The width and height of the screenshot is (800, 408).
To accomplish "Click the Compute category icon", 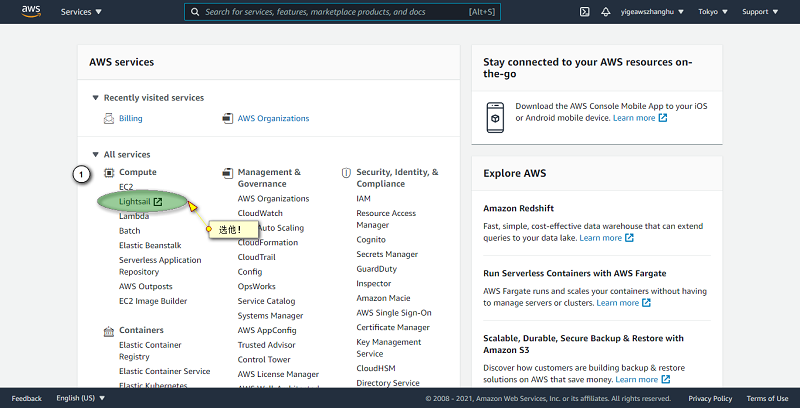I will coord(110,173).
